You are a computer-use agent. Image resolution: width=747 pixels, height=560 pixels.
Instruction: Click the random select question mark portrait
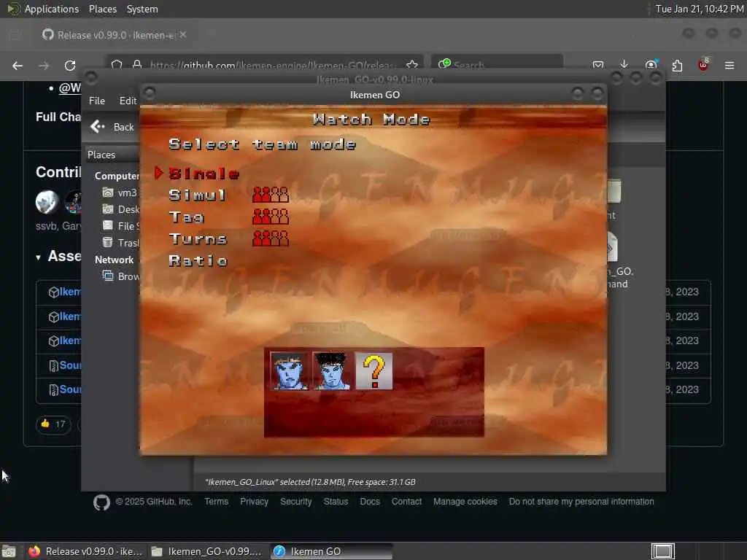(x=374, y=371)
